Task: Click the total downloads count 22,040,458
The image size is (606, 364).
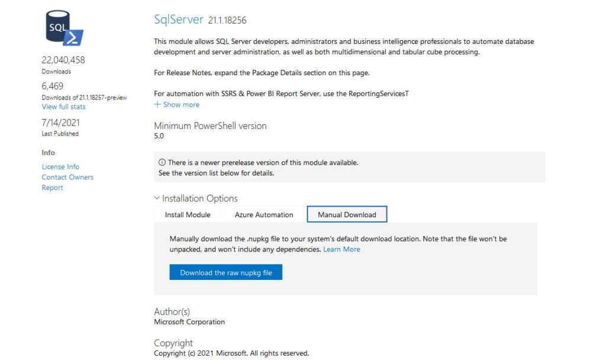Action: click(63, 60)
